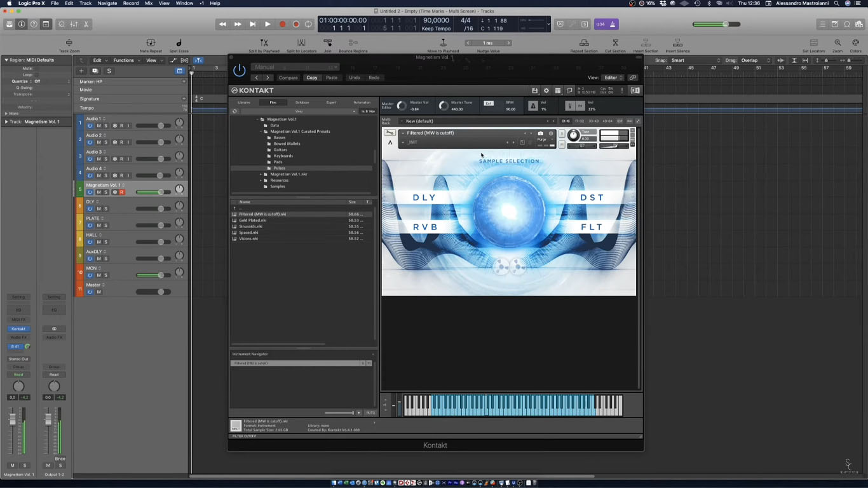Adjust the Magnetism Vol. 1 track volume slider
This screenshot has height=488, width=868.
point(153,192)
